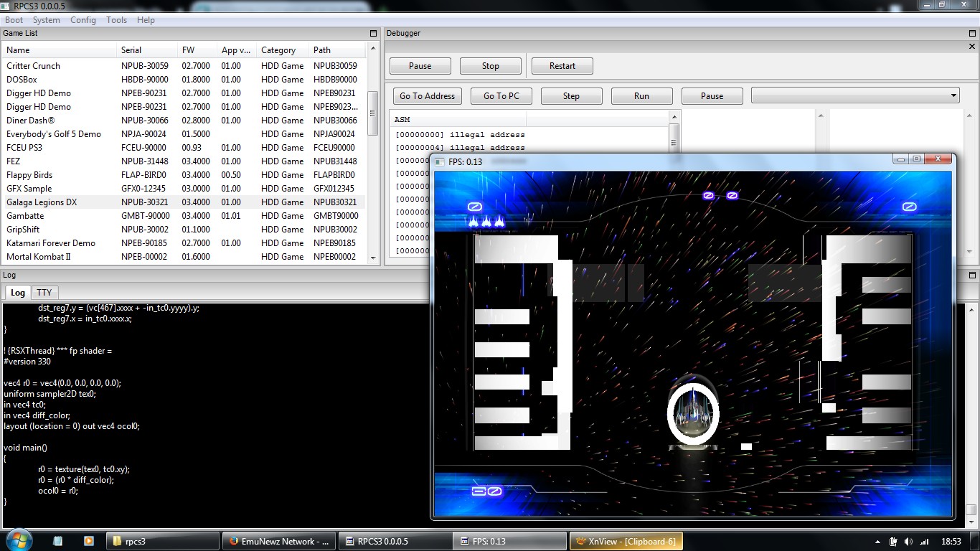Click the Restart button
The image size is (980, 551).
[x=562, y=66]
